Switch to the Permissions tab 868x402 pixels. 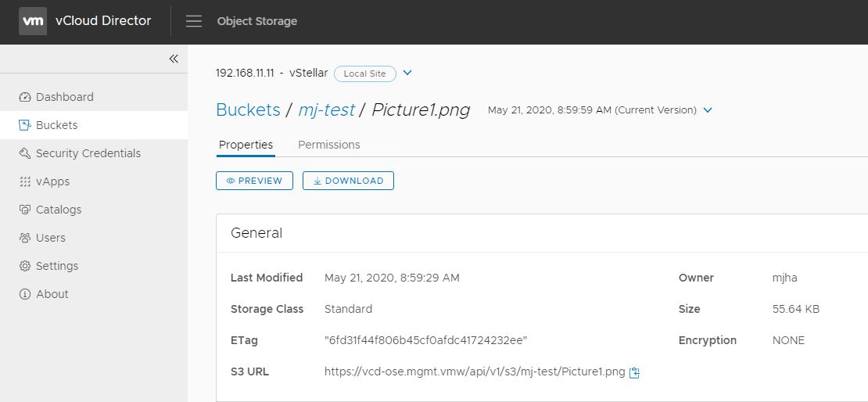click(329, 145)
